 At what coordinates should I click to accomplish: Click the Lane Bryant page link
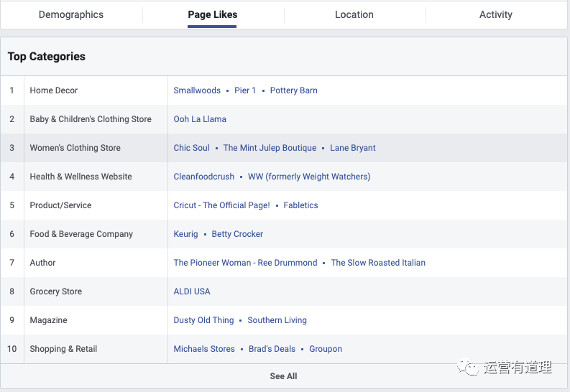pos(353,148)
